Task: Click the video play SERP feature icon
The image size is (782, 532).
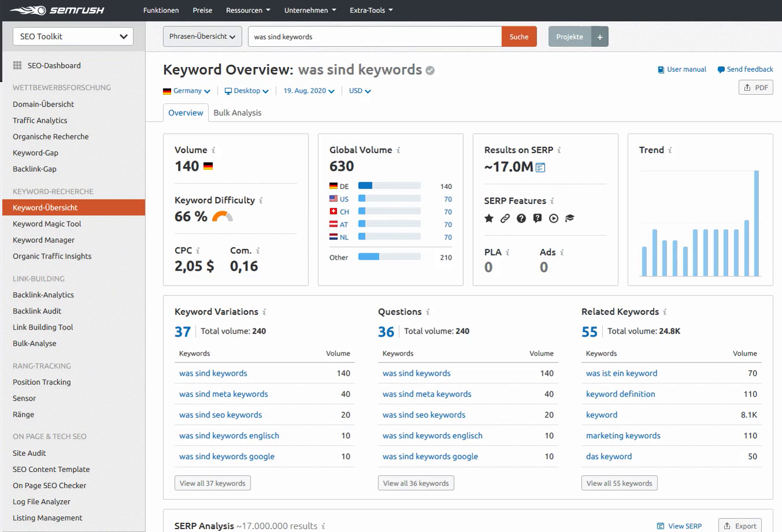Action: point(554,218)
